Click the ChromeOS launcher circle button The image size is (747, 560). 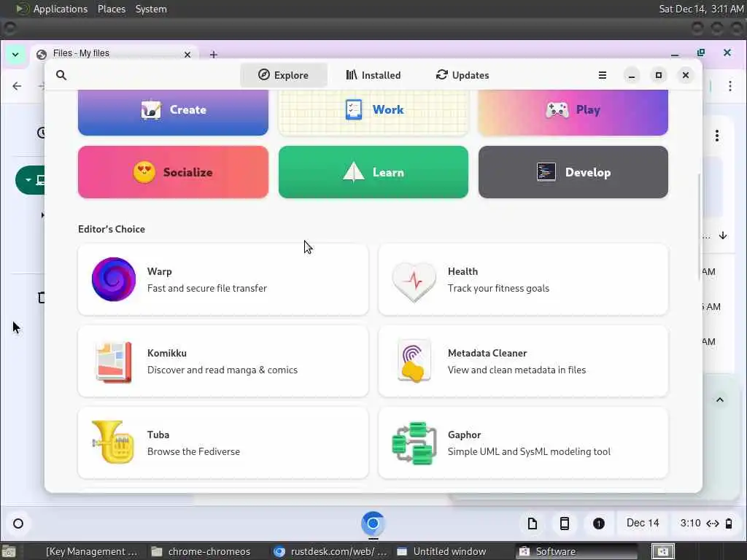click(x=18, y=524)
